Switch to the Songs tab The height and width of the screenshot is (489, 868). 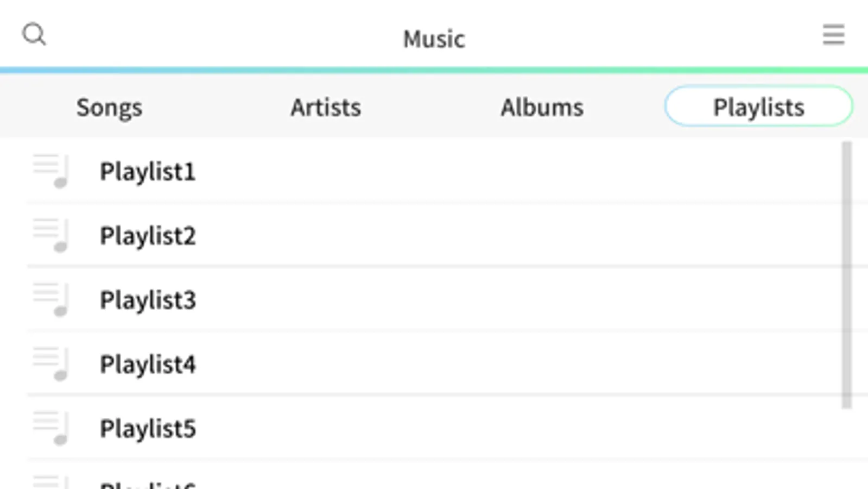(x=109, y=107)
